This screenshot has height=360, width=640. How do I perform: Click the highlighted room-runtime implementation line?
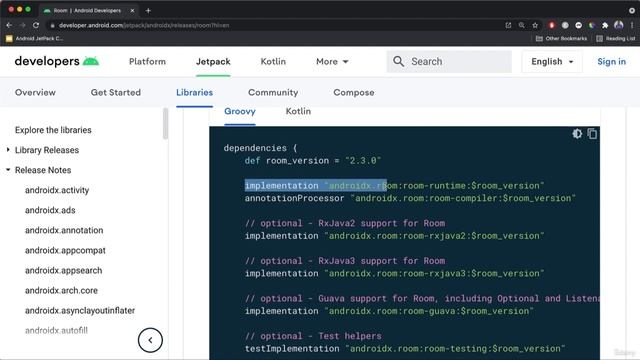pos(394,186)
